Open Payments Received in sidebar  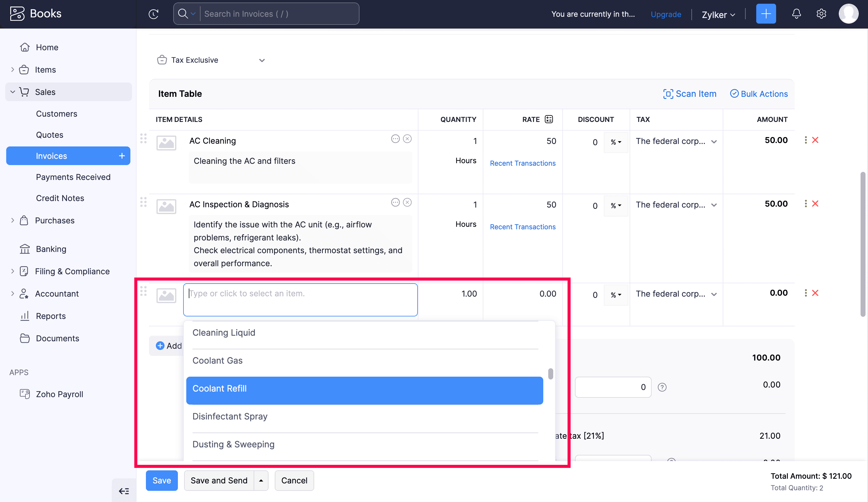pos(73,177)
